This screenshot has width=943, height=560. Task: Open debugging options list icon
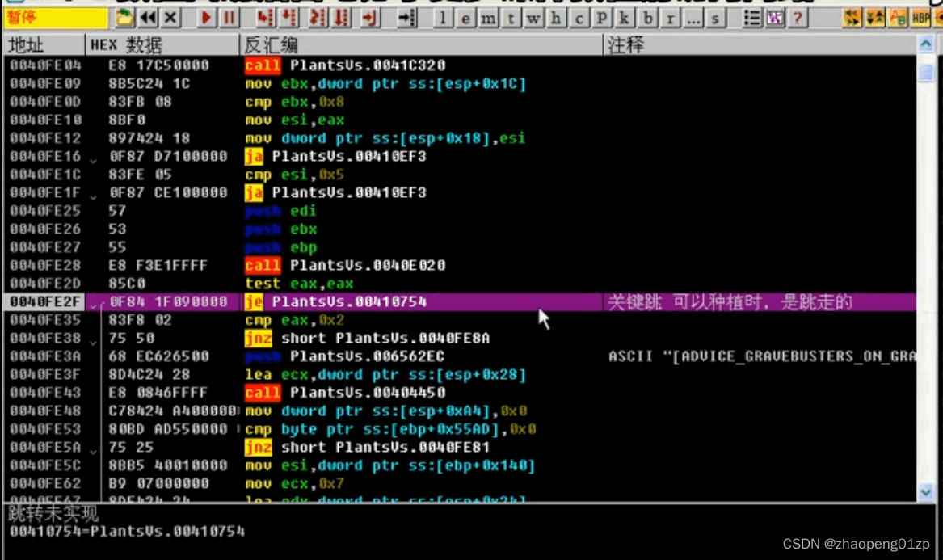tap(751, 18)
